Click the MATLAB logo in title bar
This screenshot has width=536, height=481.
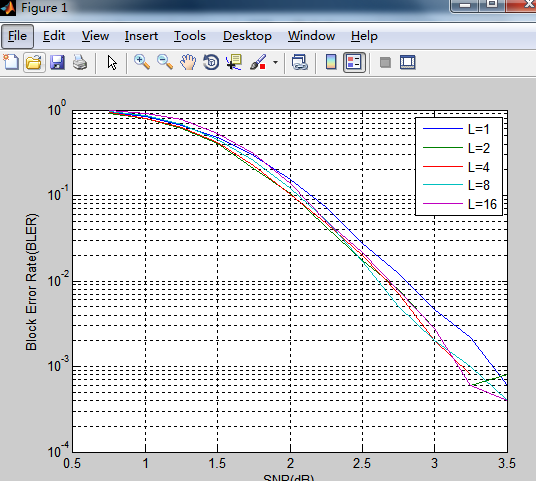tap(8, 8)
